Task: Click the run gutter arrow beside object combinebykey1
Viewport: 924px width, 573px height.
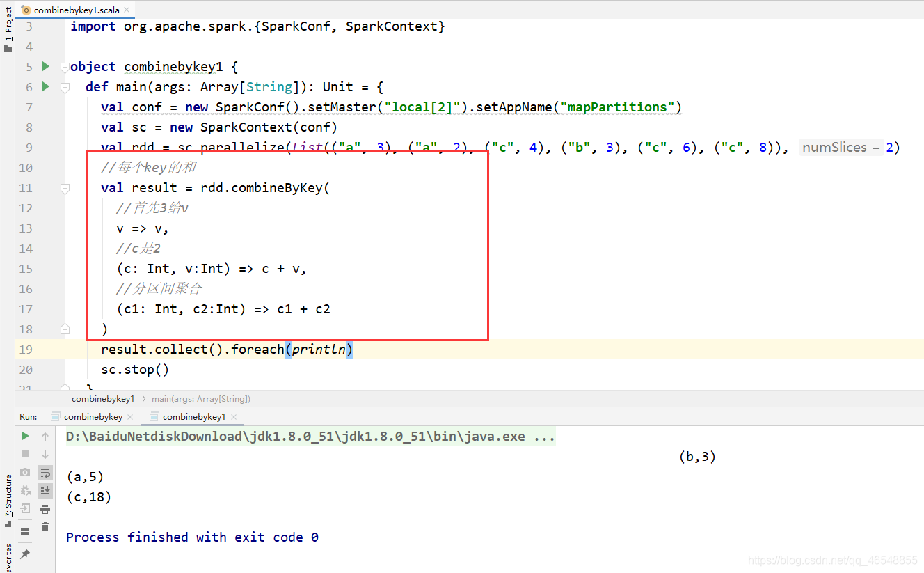Action: 45,66
